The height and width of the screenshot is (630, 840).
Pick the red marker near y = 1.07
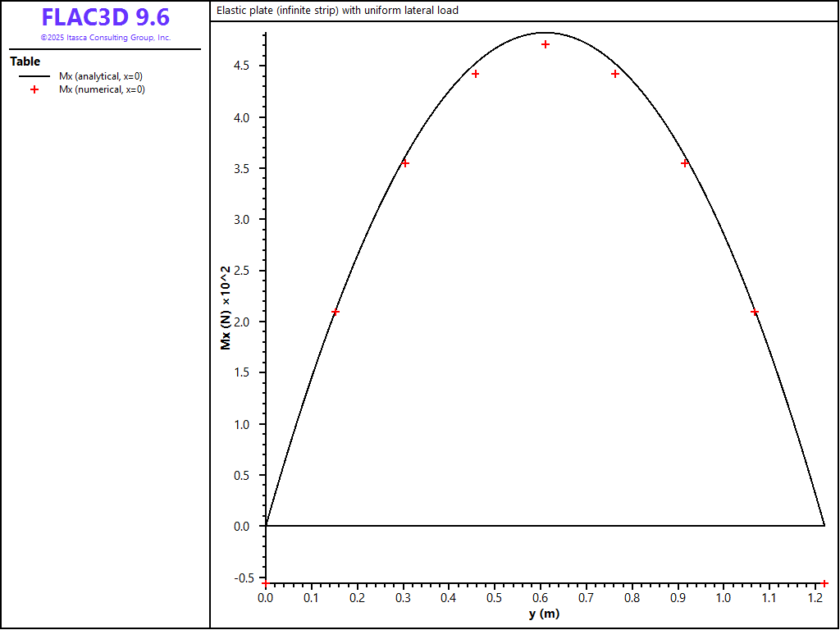pyautogui.click(x=755, y=313)
